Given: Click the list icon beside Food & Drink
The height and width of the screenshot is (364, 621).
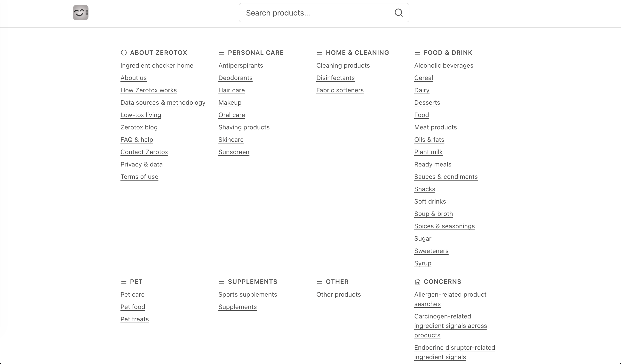Looking at the screenshot, I should pyautogui.click(x=417, y=53).
